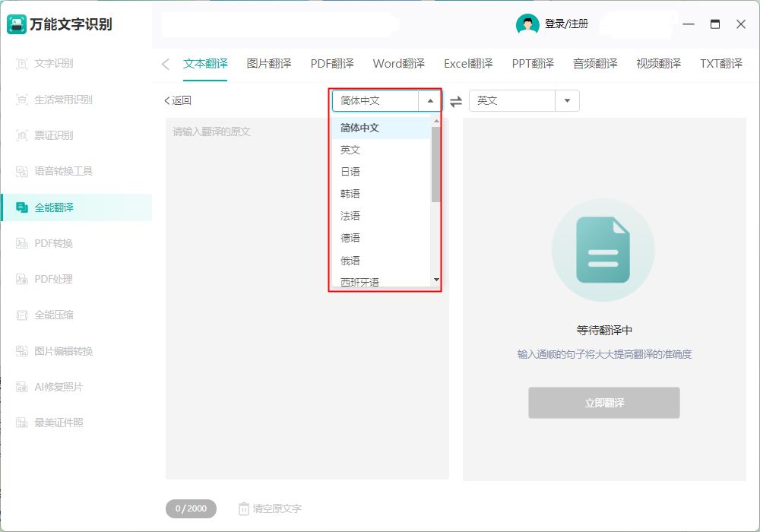Switch to the Word翻译 tab

[398, 64]
